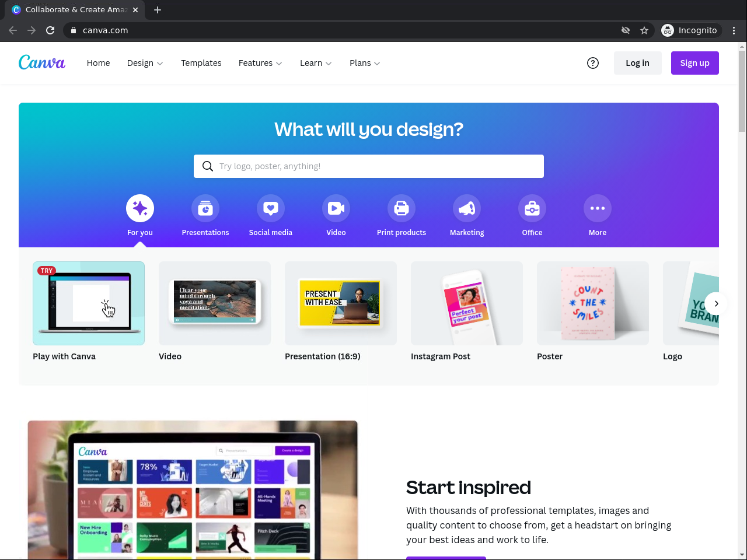Screen dimensions: 747x560
Task: Switch to the Canva browser tab
Action: point(76,10)
